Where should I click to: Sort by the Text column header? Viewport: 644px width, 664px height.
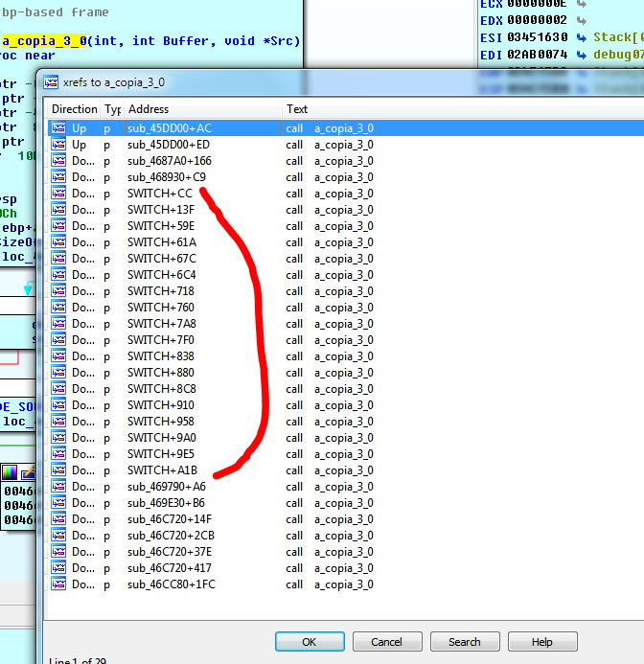297,109
